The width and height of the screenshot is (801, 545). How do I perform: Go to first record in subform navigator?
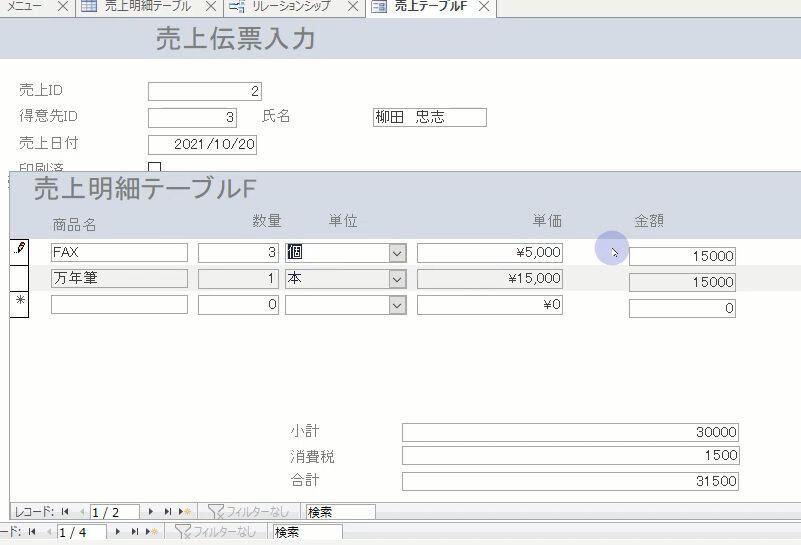[65, 512]
